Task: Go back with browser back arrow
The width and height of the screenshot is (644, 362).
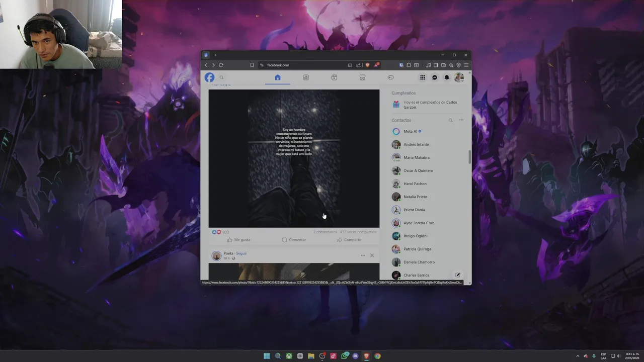Action: [x=206, y=65]
